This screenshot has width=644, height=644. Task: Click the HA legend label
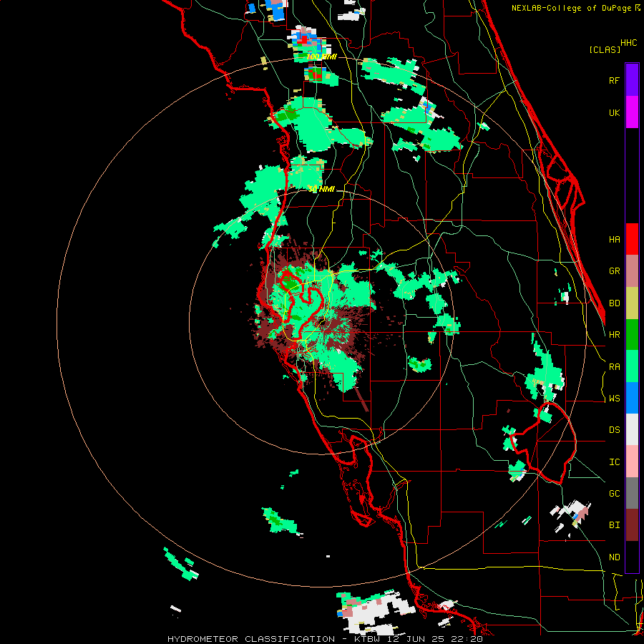coord(615,240)
